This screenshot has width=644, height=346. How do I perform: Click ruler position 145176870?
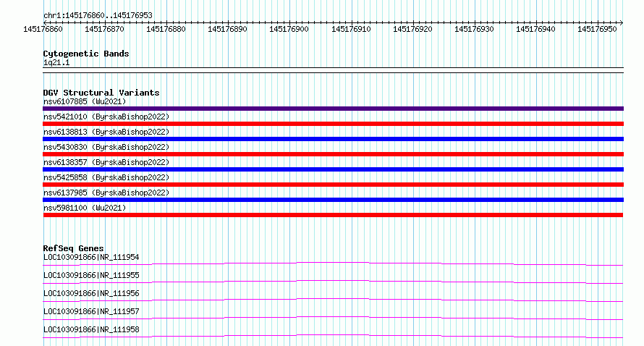(x=104, y=29)
